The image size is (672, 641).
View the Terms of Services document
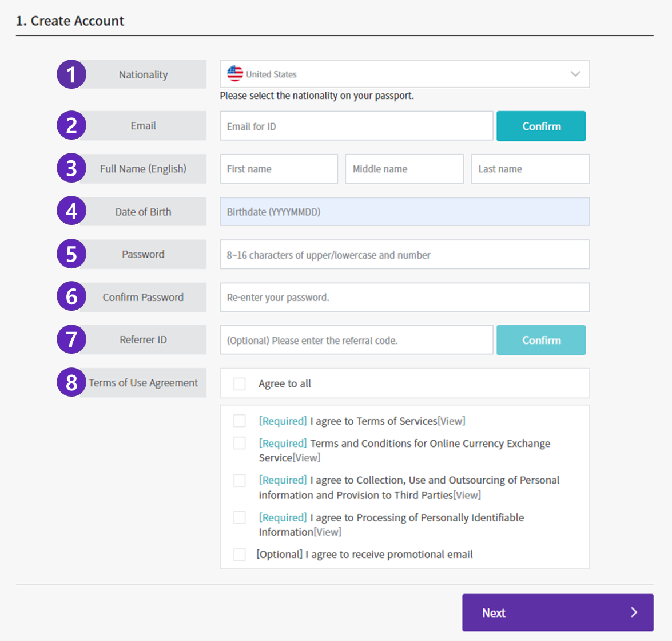pyautogui.click(x=451, y=421)
